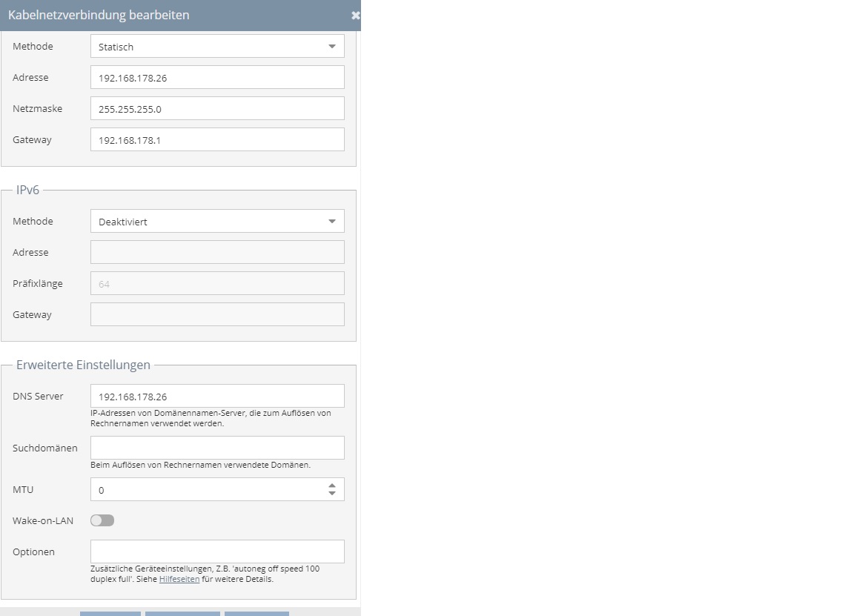
Task: Click the 'IP-Adressen von Domänennamen-Server' help text
Action: [x=211, y=418]
